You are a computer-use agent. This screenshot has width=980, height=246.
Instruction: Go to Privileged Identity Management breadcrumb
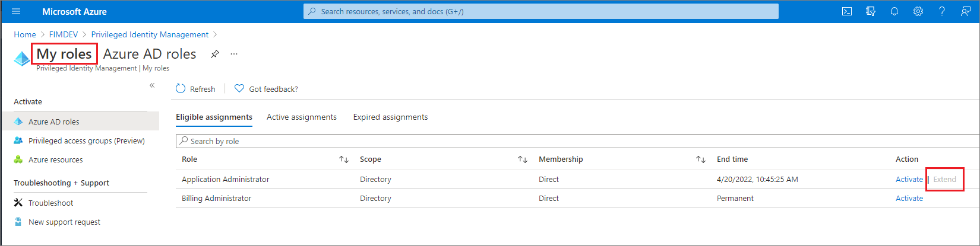(150, 34)
